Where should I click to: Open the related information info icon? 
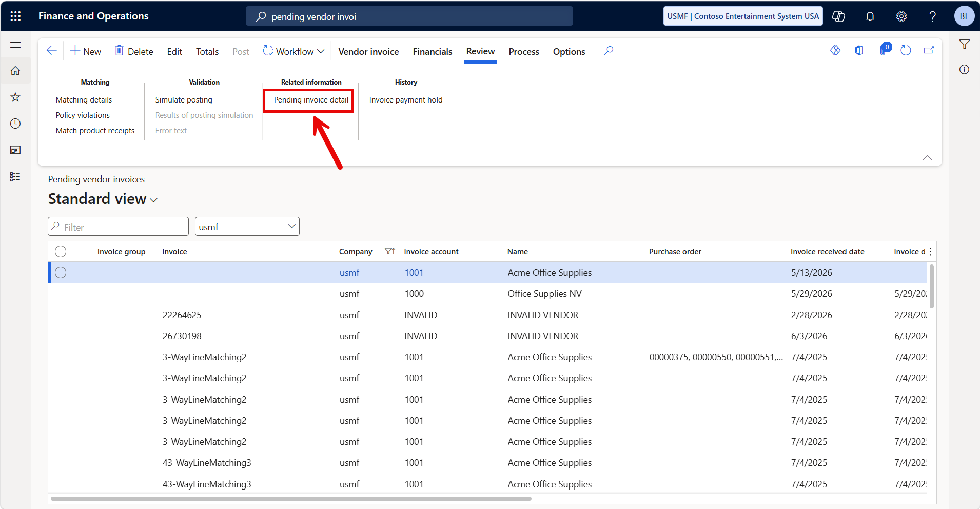[965, 70]
